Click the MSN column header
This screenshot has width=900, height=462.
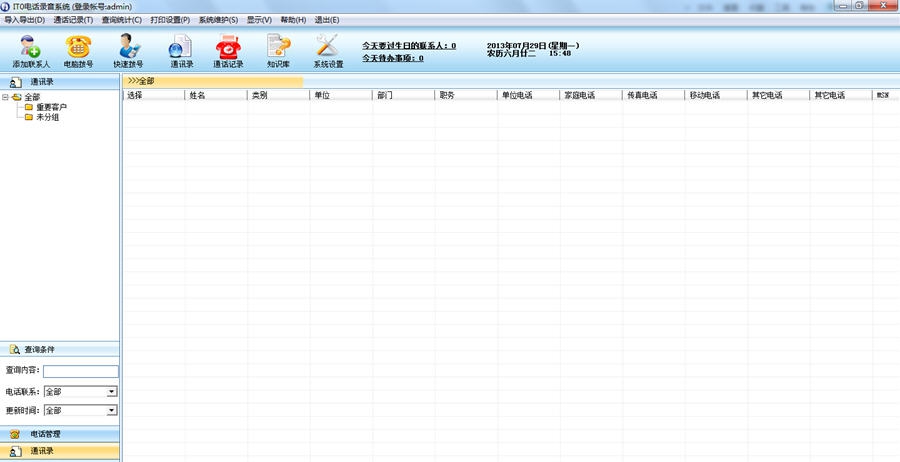[x=886, y=95]
